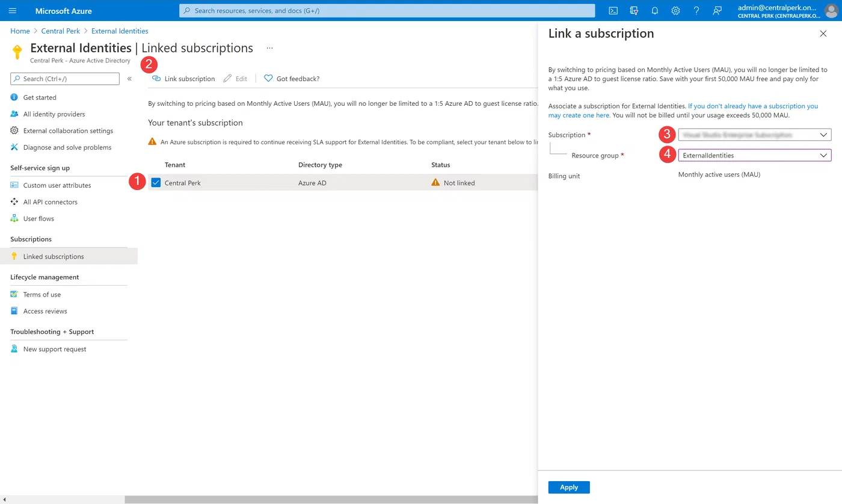842x504 pixels.
Task: Click the Link subscription toolbar button
Action: pyautogui.click(x=183, y=79)
